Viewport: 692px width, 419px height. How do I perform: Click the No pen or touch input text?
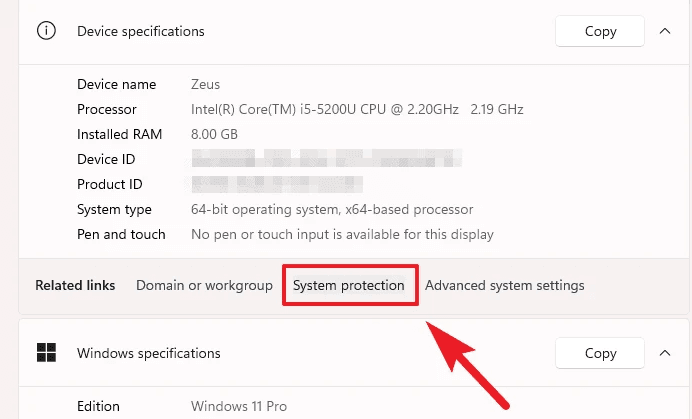click(342, 234)
